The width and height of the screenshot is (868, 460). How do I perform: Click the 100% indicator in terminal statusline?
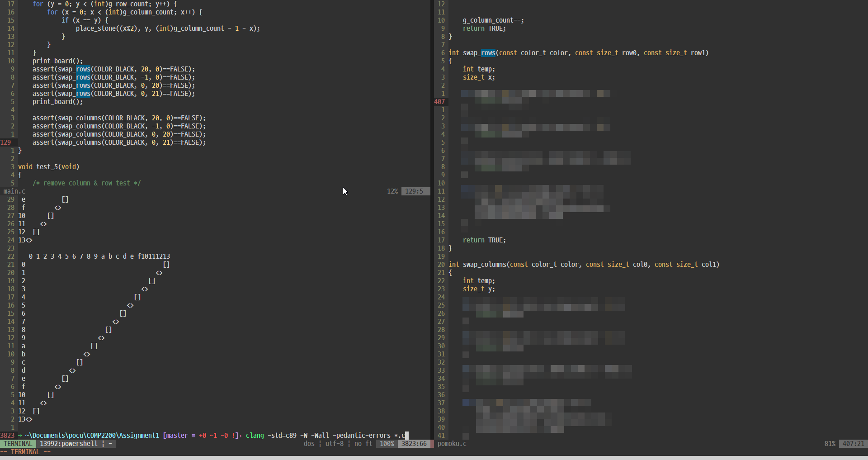click(x=387, y=444)
